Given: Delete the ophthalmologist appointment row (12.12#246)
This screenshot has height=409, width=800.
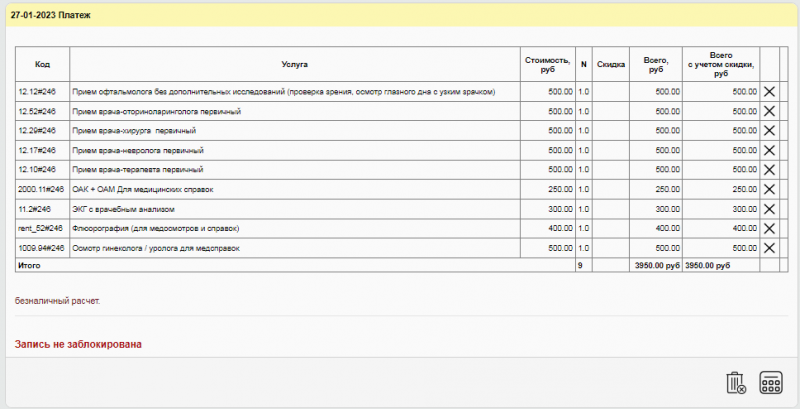Looking at the screenshot, I should point(769,91).
